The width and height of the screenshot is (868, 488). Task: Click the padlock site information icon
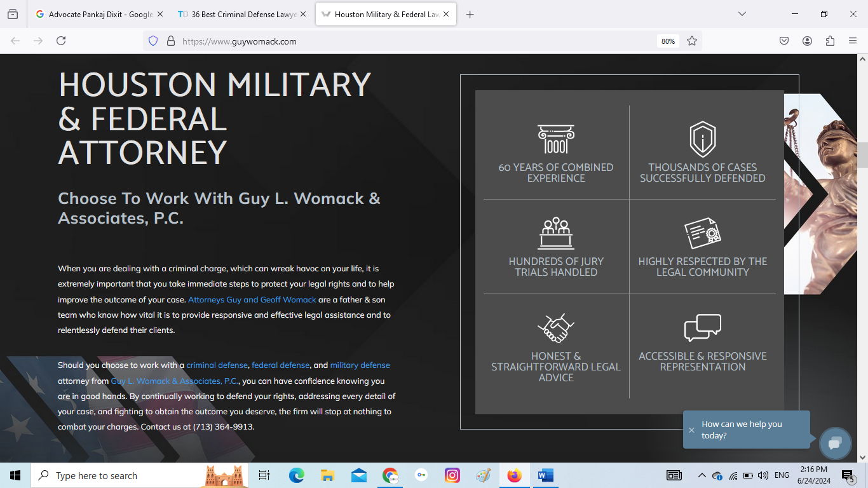pyautogui.click(x=170, y=41)
